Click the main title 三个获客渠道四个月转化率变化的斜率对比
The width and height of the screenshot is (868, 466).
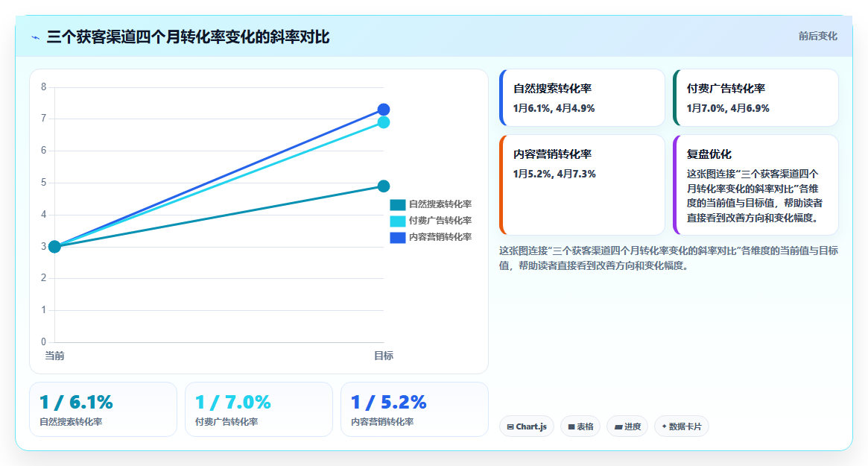(189, 37)
